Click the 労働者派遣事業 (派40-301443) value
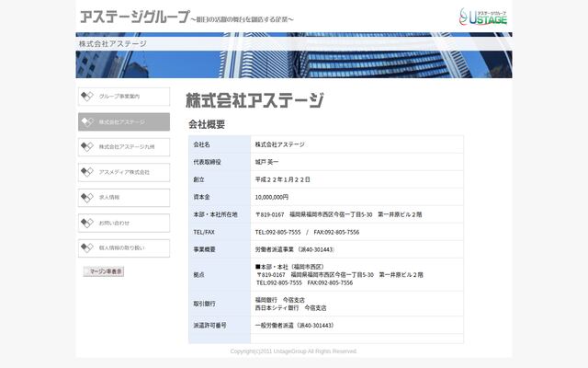 click(295, 249)
